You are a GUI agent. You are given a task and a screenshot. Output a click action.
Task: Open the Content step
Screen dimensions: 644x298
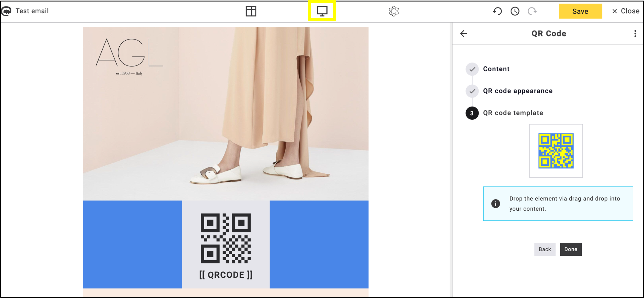point(496,69)
